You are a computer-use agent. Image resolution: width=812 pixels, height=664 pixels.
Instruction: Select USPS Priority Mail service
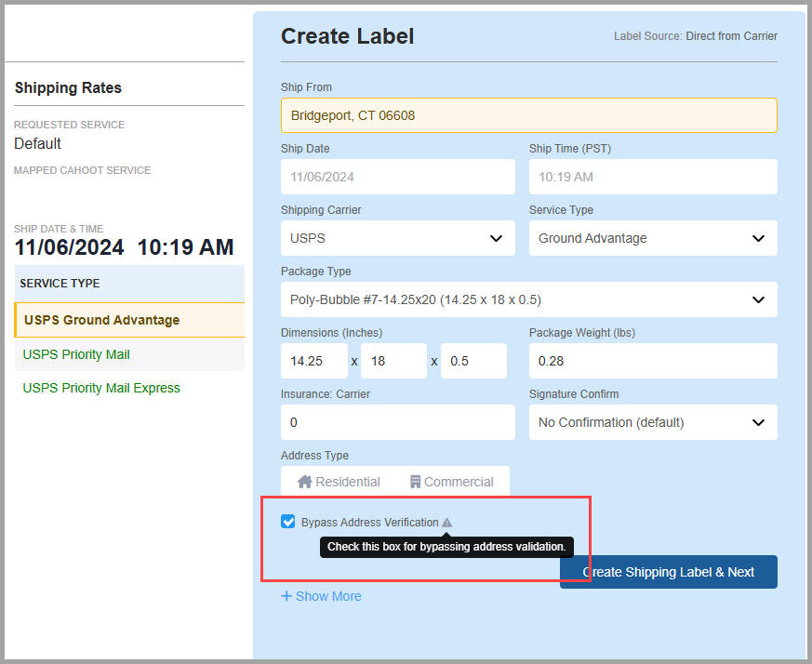click(76, 355)
